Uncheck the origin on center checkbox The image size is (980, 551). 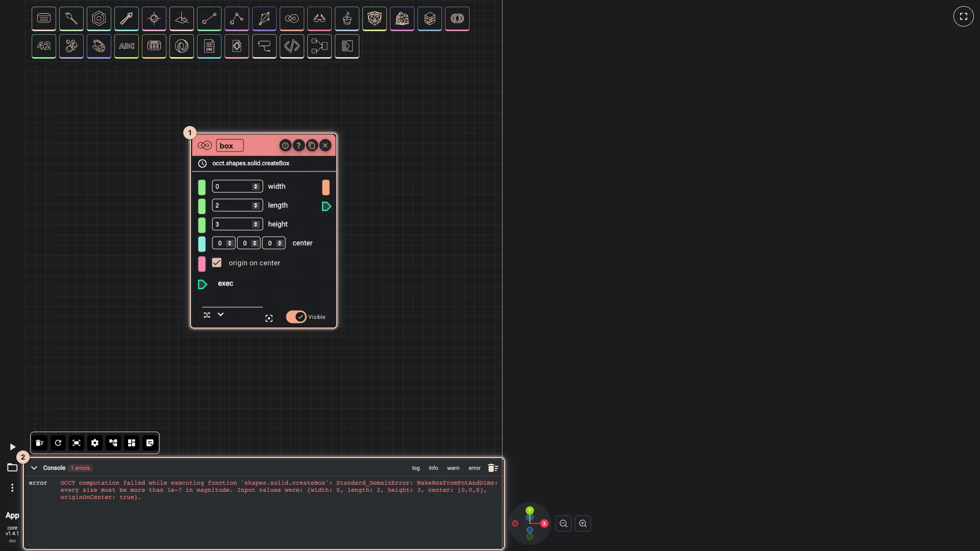217,263
